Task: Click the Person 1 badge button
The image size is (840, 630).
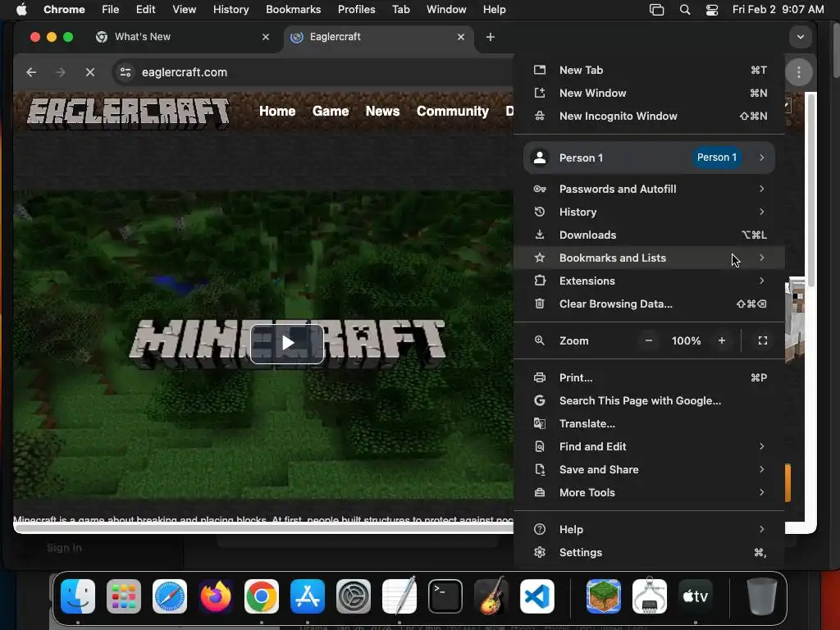Action: (x=717, y=157)
